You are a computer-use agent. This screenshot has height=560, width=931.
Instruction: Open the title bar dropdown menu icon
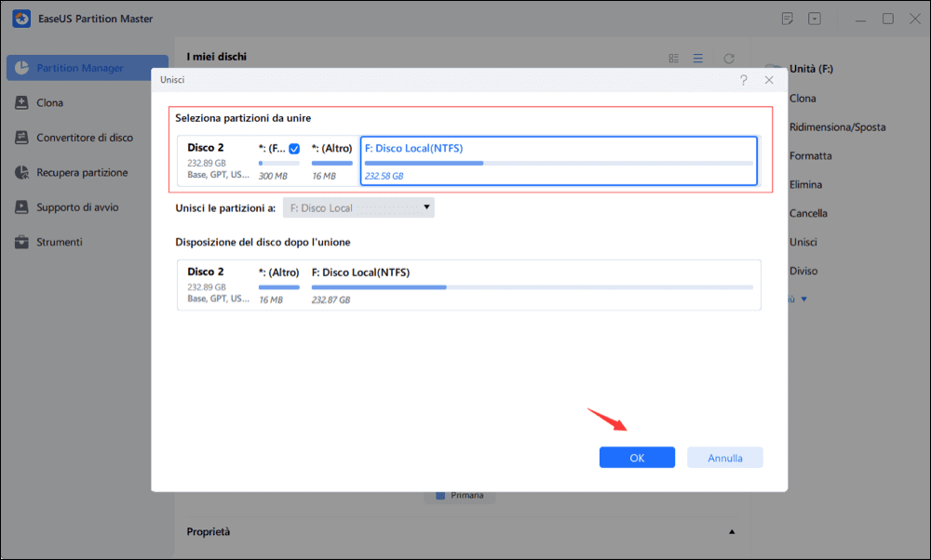815,19
